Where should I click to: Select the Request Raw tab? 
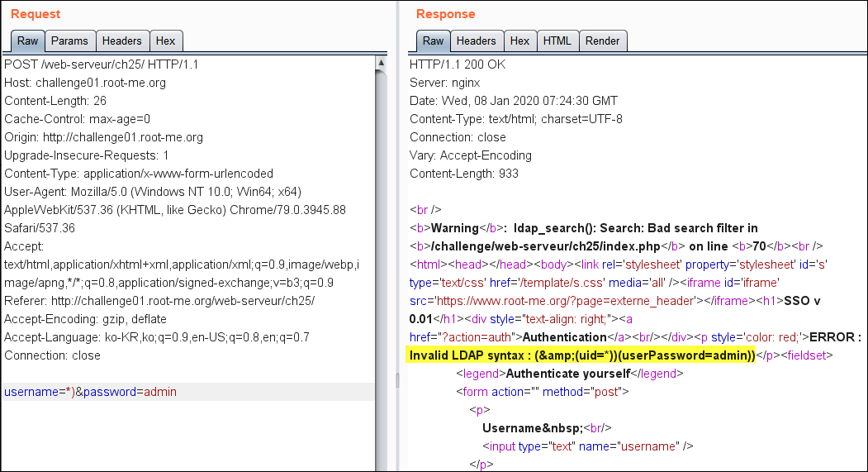pos(28,41)
